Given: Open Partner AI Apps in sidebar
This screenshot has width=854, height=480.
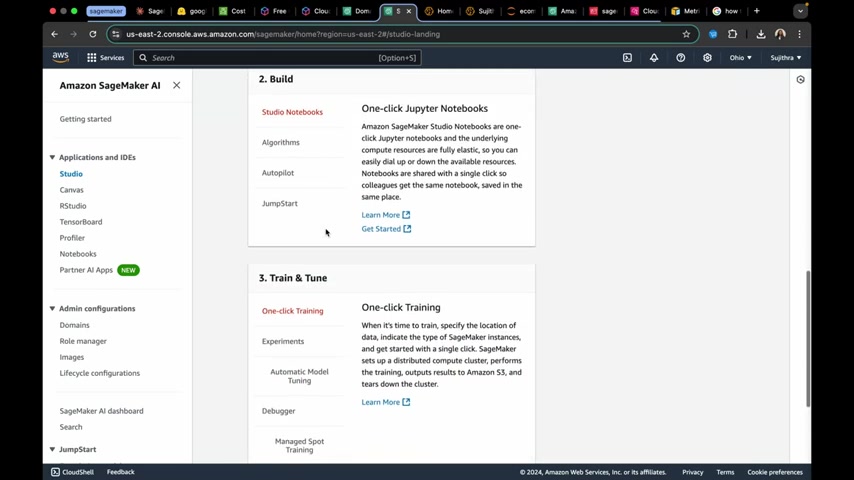Looking at the screenshot, I should tap(86, 270).
